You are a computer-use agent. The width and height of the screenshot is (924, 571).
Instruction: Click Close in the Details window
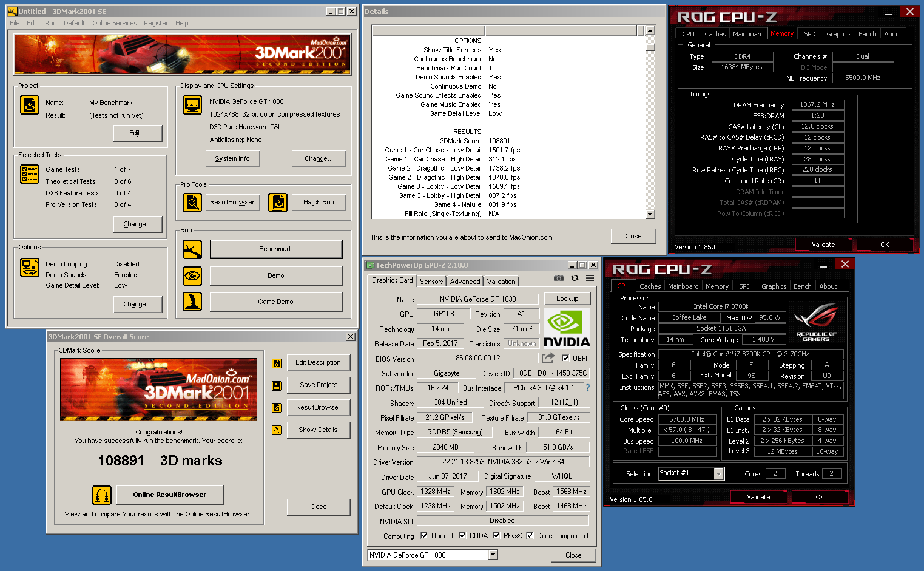pyautogui.click(x=633, y=236)
